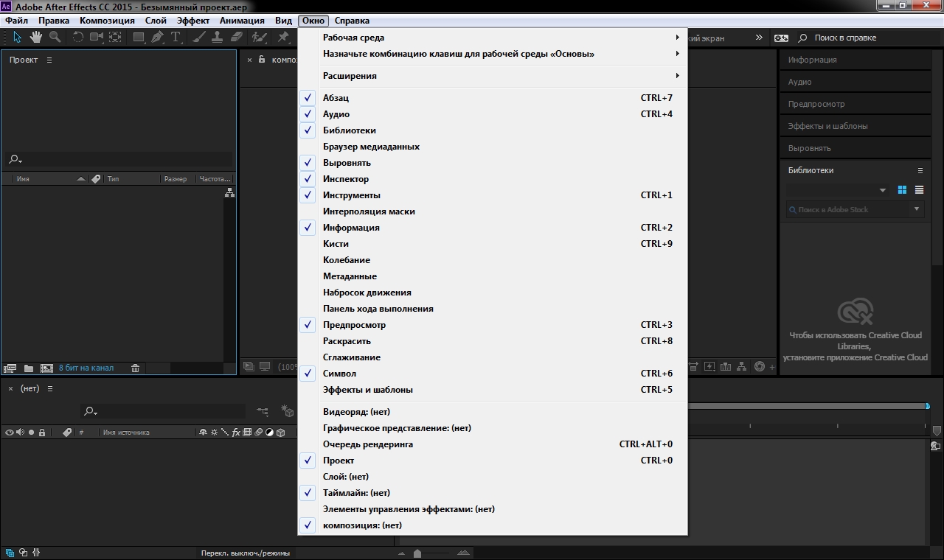Select the Pen tool
This screenshot has width=944, height=560.
click(157, 37)
